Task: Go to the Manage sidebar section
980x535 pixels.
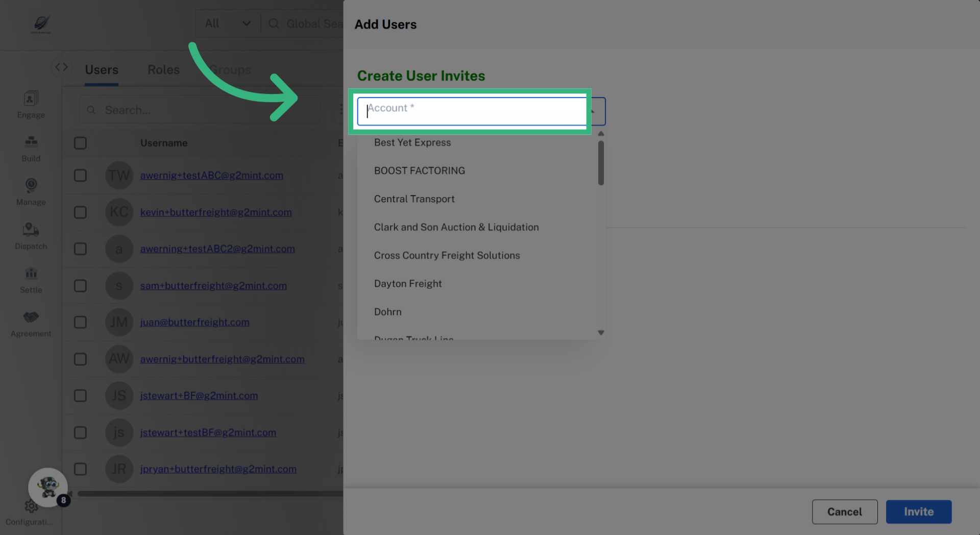Action: coord(31,191)
